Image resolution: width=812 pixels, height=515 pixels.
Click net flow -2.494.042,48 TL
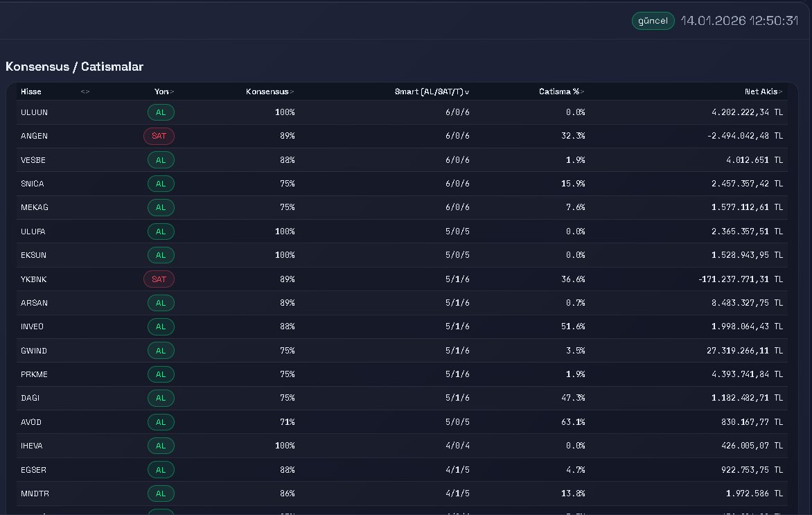[745, 137]
